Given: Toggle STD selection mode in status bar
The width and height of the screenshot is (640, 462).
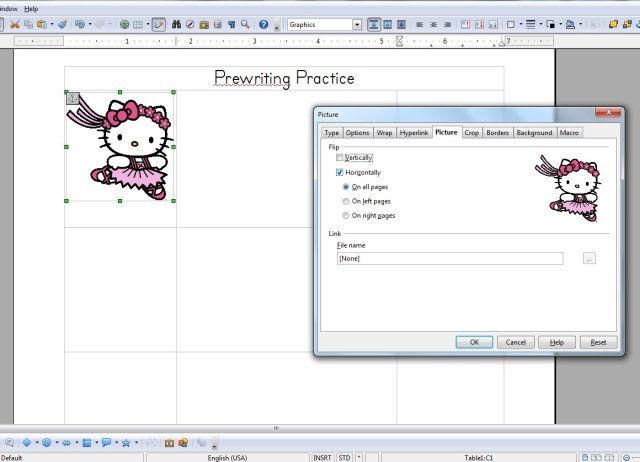Looking at the screenshot, I should [x=344, y=458].
